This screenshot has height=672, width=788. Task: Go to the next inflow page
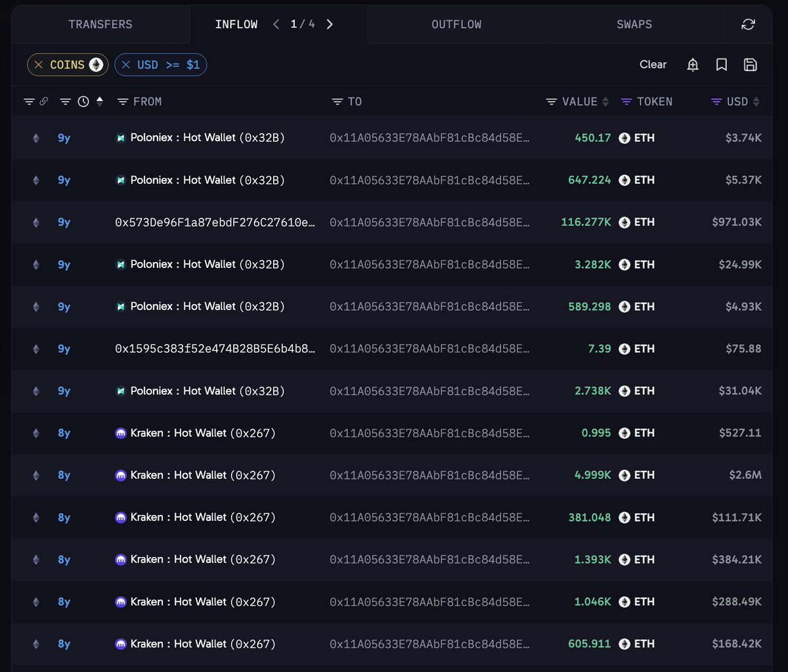[330, 24]
